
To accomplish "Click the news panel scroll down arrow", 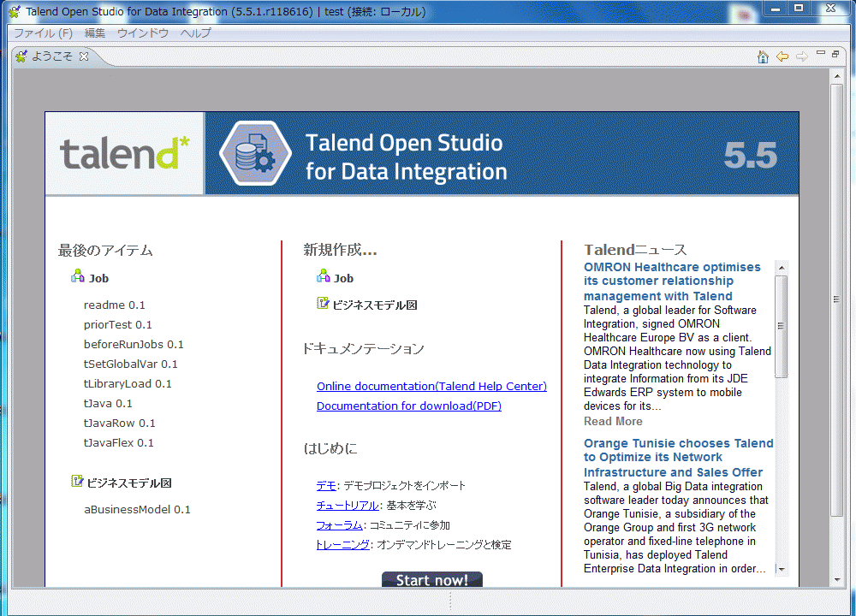I will pyautogui.click(x=782, y=569).
